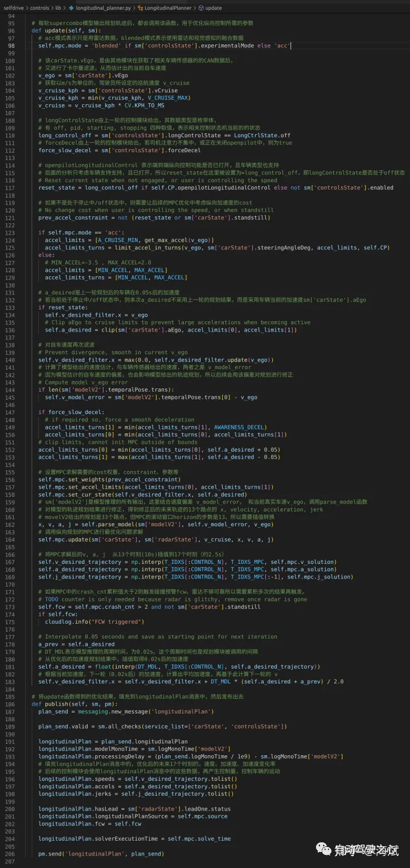Open the lib breadcrumb folder
The image size is (410, 868).
(x=59, y=8)
